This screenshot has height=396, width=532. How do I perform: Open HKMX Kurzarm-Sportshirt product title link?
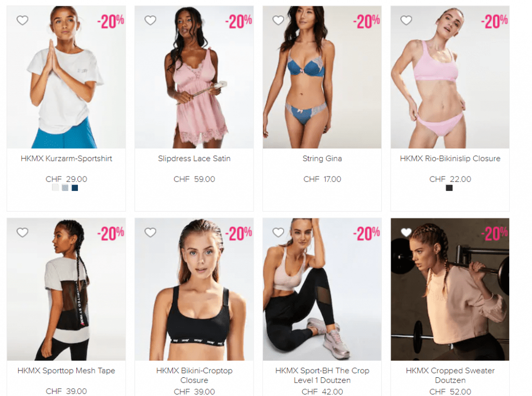click(66, 159)
